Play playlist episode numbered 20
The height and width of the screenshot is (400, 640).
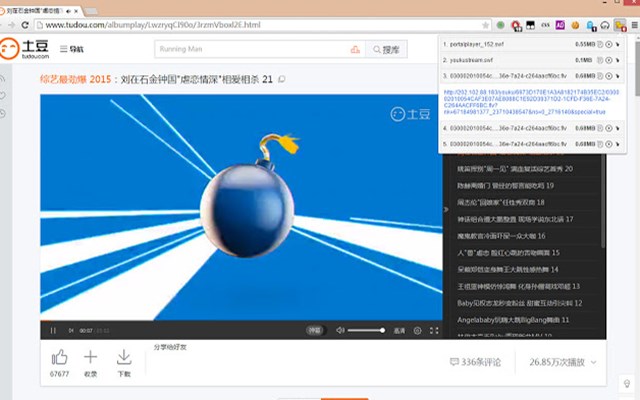point(515,169)
